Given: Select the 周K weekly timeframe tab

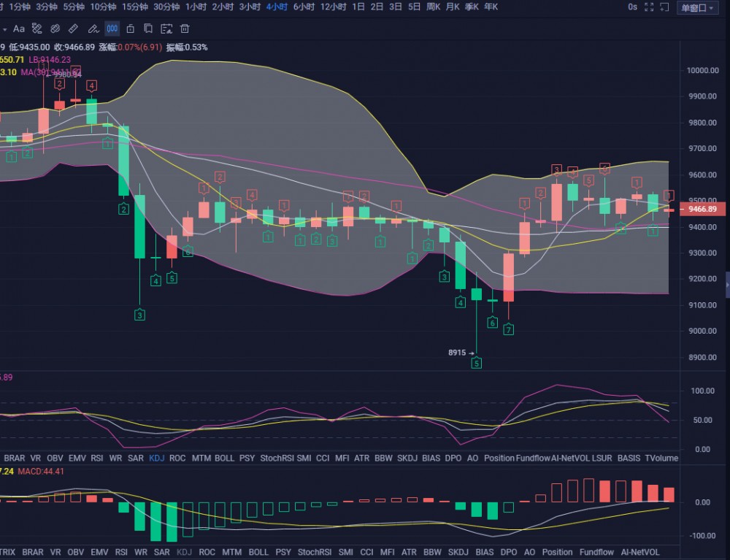Looking at the screenshot, I should (x=434, y=7).
